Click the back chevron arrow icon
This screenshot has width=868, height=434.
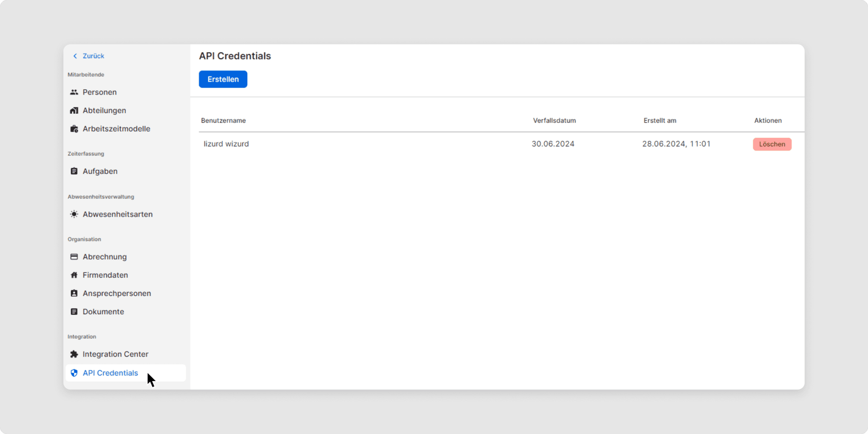pos(75,56)
